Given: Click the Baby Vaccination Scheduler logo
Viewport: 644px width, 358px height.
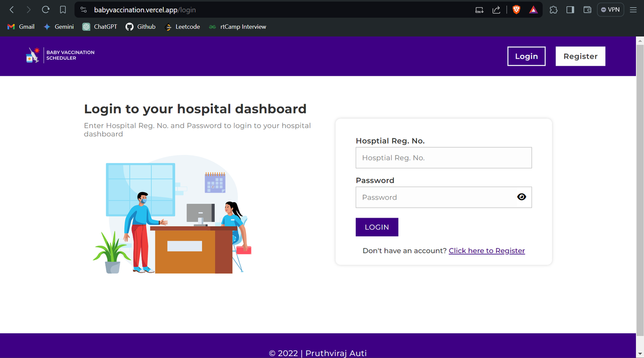Looking at the screenshot, I should [60, 55].
